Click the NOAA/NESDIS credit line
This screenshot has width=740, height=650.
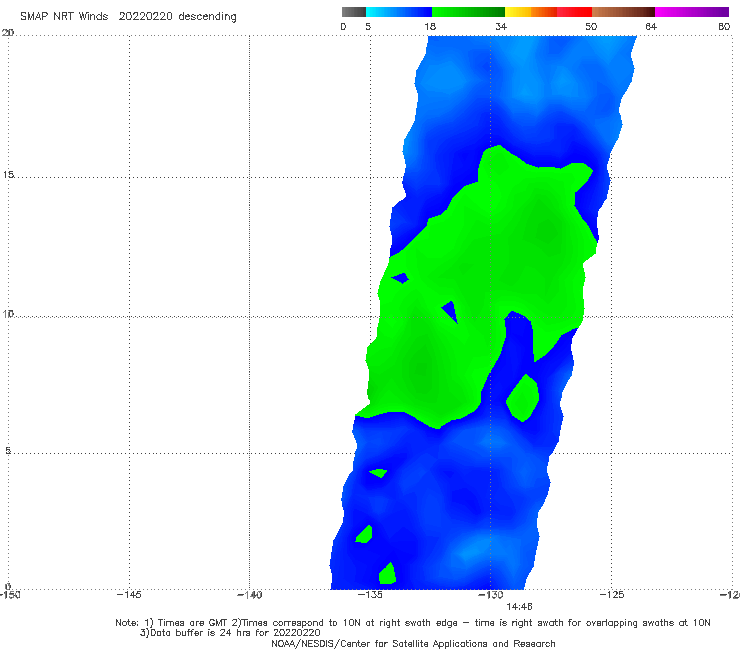(413, 643)
